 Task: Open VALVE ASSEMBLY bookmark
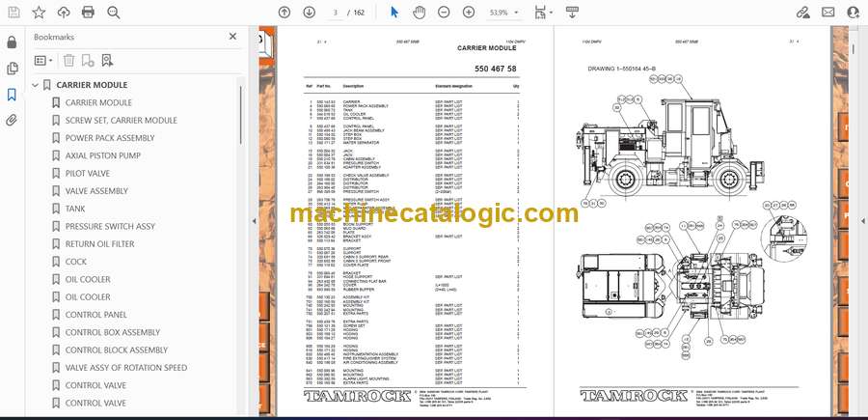click(x=96, y=191)
